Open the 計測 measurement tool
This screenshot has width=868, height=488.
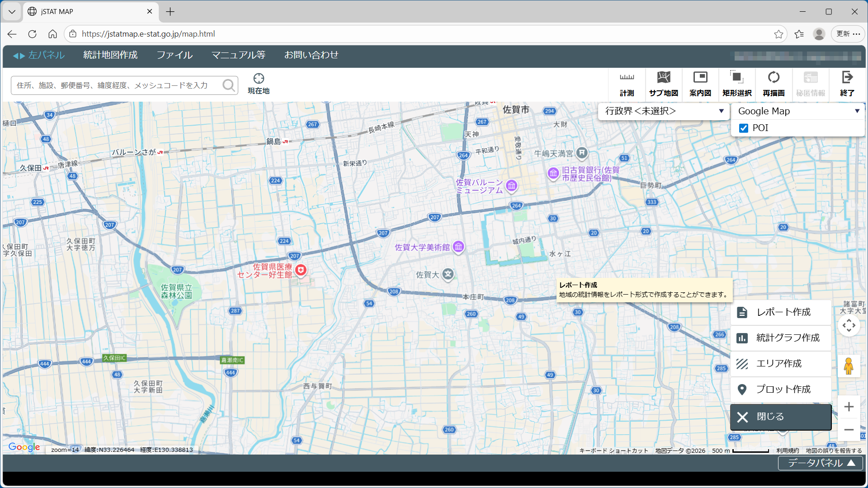pos(627,84)
